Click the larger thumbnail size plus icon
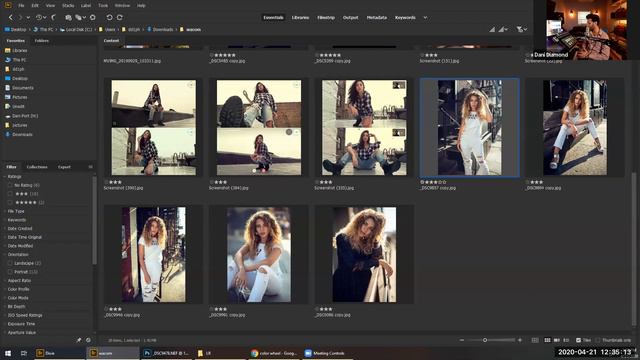 point(520,340)
